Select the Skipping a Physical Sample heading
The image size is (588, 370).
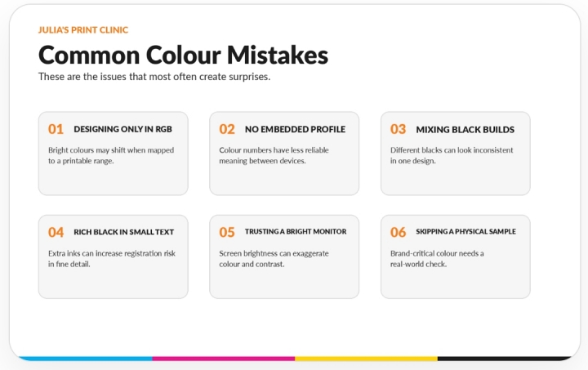pos(465,232)
